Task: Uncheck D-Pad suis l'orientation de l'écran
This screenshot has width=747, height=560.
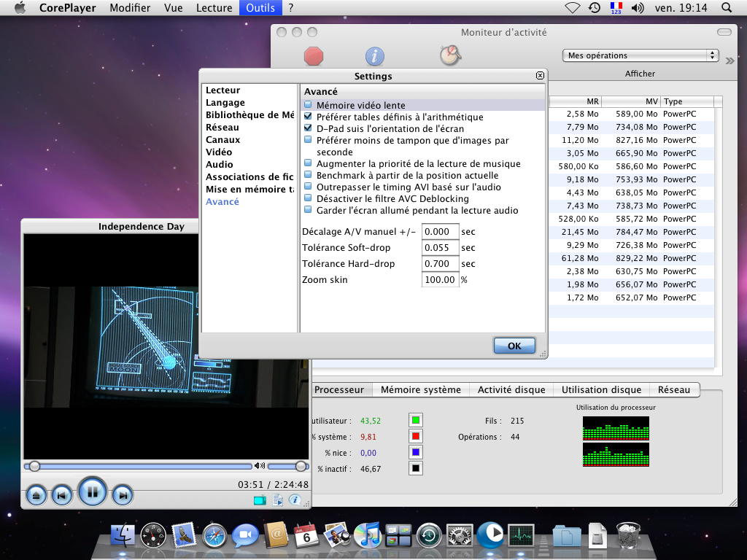Action: (x=308, y=128)
